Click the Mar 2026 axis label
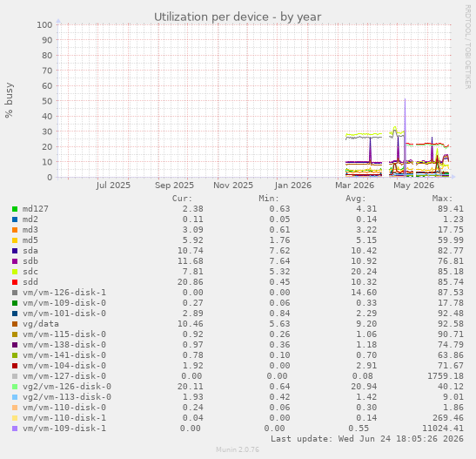476x459 pixels. [354, 186]
